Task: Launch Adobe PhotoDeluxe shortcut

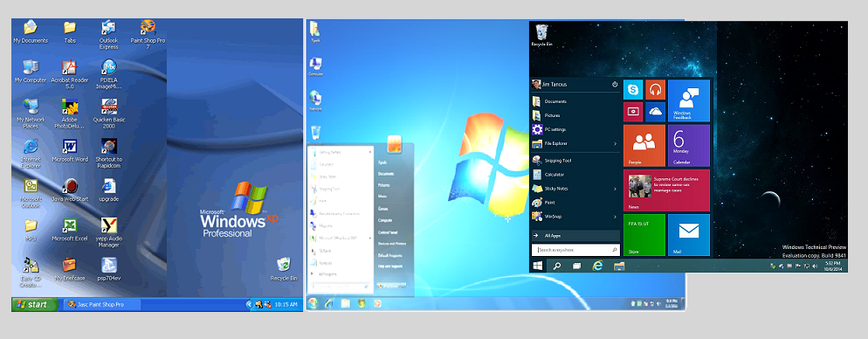Action: (x=70, y=114)
